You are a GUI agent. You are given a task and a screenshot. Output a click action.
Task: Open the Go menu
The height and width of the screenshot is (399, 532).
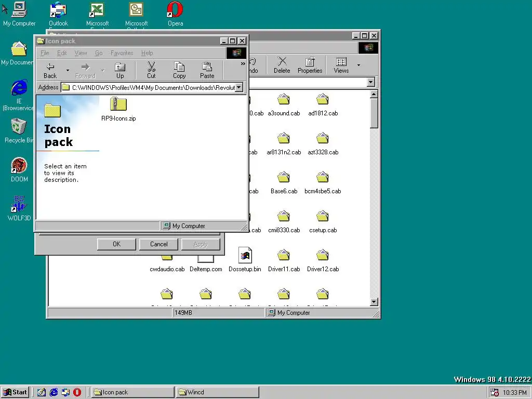click(99, 53)
